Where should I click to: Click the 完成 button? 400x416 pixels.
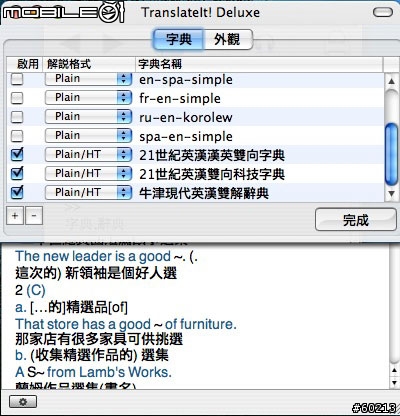[x=356, y=220]
